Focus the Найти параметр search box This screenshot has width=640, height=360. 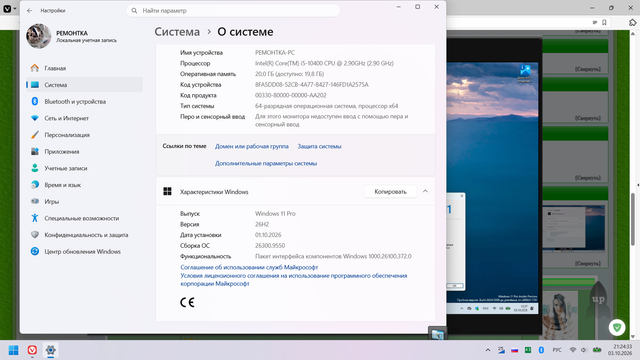coord(233,11)
